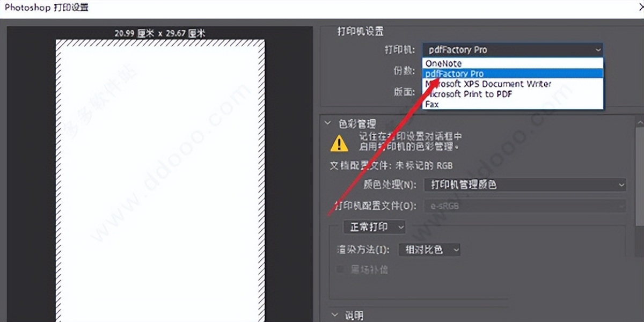The width and height of the screenshot is (644, 322).
Task: Click the 份数 copies input field
Action: [445, 70]
